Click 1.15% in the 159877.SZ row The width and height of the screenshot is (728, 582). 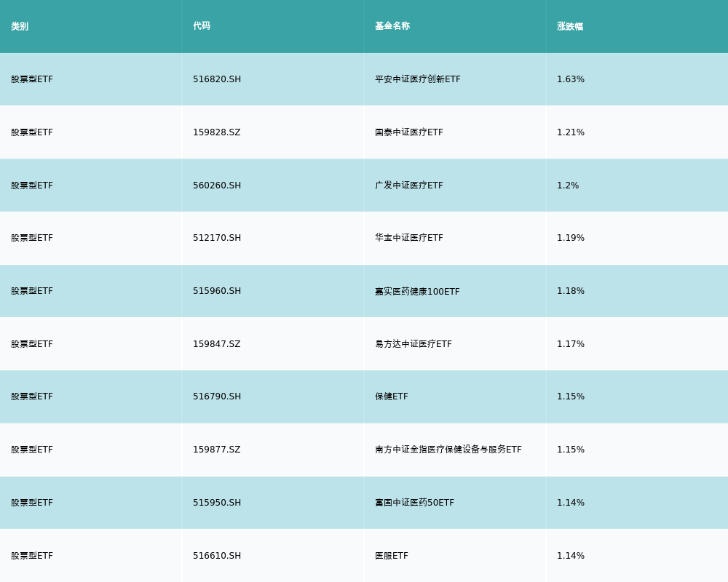point(571,450)
